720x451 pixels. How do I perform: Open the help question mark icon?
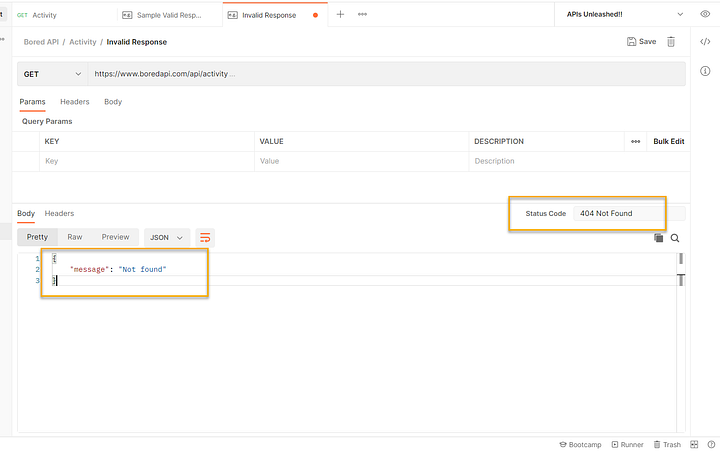(711, 445)
